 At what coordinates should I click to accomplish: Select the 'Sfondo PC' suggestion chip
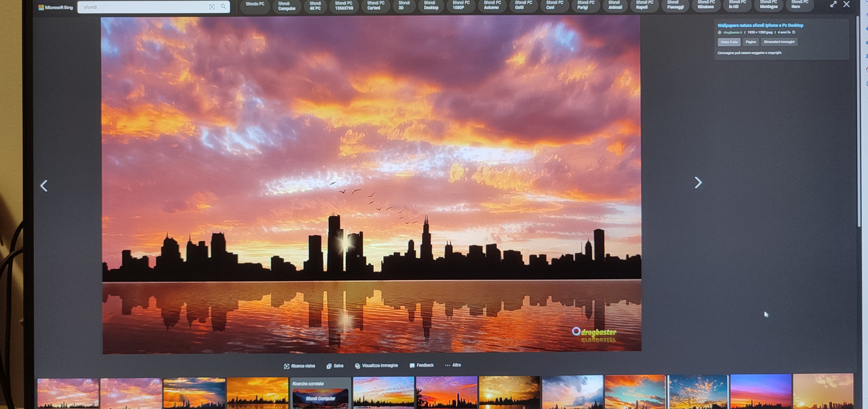coord(255,5)
